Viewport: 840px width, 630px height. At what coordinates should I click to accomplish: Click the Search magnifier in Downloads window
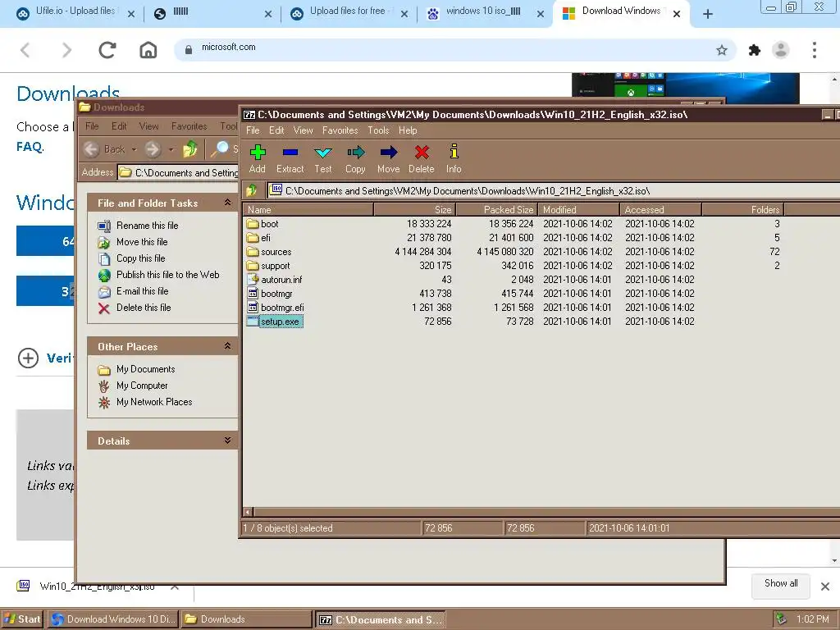click(x=219, y=149)
